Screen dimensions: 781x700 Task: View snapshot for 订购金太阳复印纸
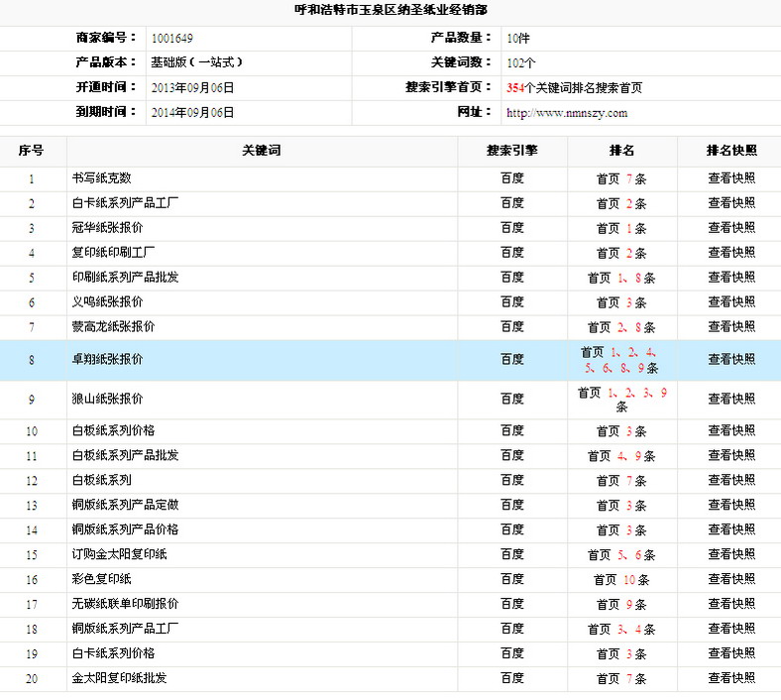[x=731, y=554]
